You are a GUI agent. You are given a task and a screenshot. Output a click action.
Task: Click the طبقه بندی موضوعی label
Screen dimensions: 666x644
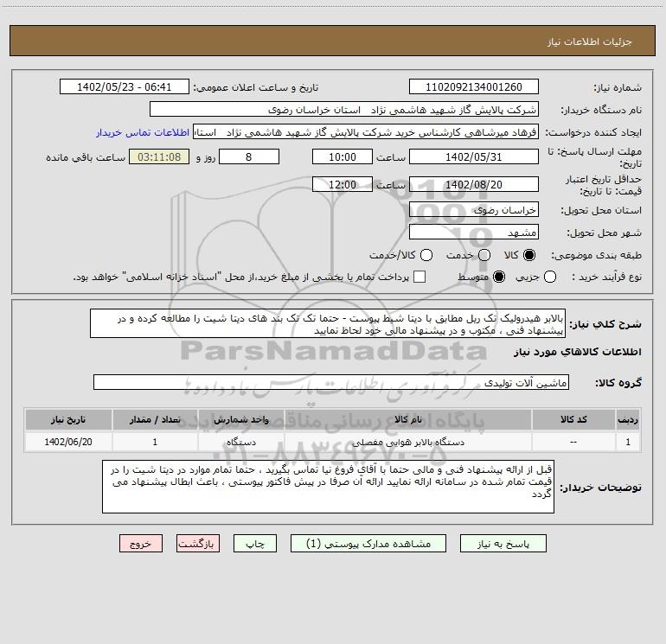point(596,256)
